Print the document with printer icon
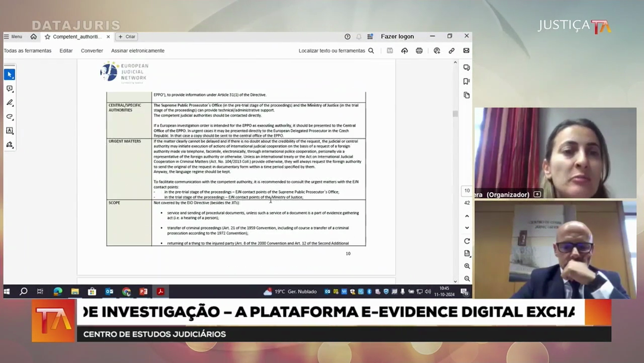 (419, 51)
